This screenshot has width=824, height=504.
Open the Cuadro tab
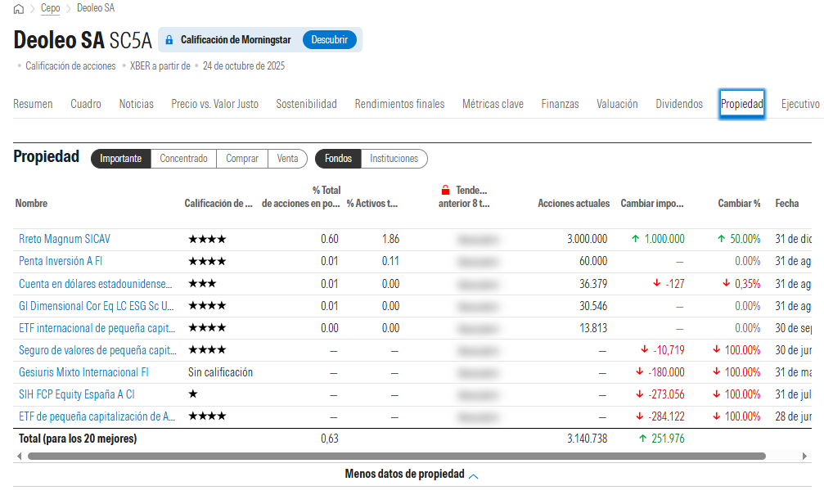(86, 104)
